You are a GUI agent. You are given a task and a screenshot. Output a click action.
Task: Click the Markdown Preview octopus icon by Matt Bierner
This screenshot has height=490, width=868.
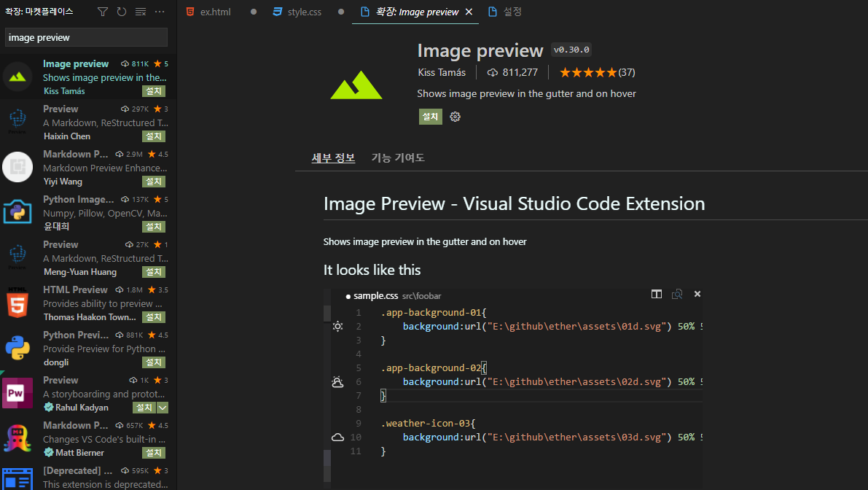(17, 438)
